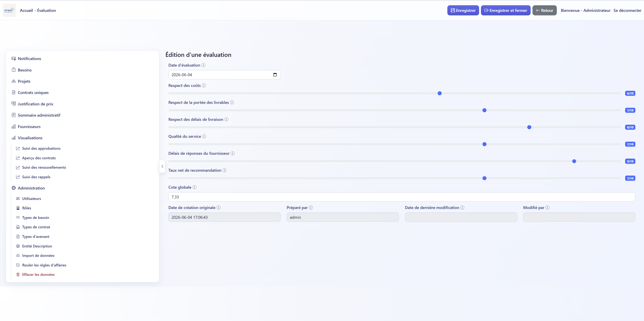Click the Contrats uniques document icon
The image size is (644, 321).
[14, 93]
